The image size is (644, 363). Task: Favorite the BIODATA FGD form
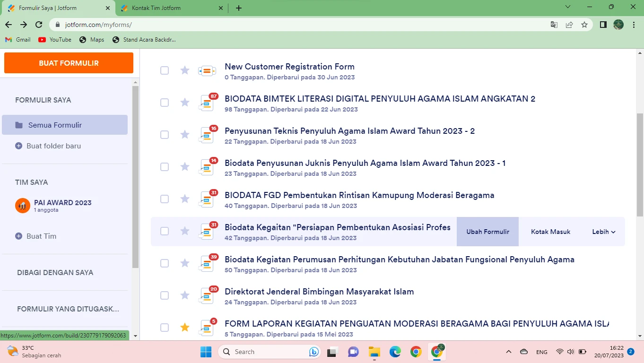click(184, 199)
